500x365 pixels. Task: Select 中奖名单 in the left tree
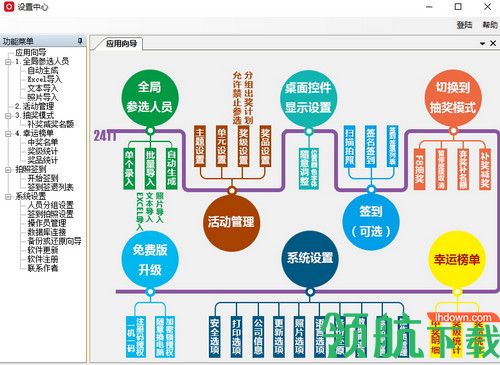43,142
